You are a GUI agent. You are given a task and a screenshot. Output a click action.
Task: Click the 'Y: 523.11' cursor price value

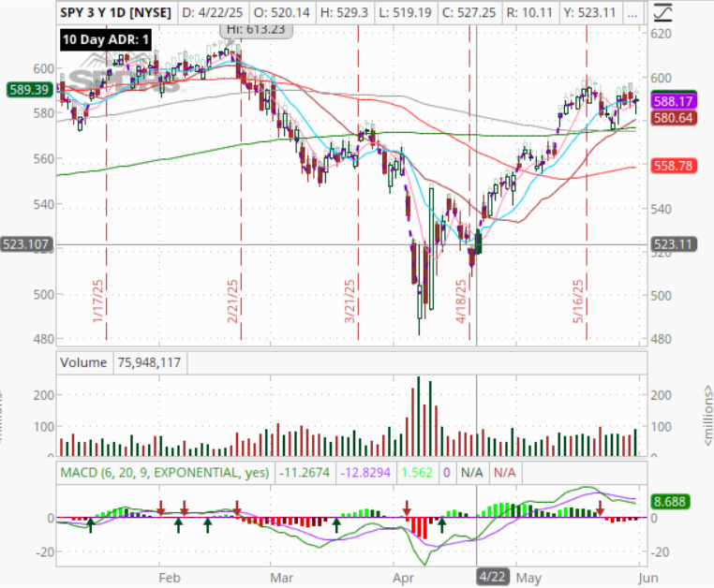click(589, 13)
